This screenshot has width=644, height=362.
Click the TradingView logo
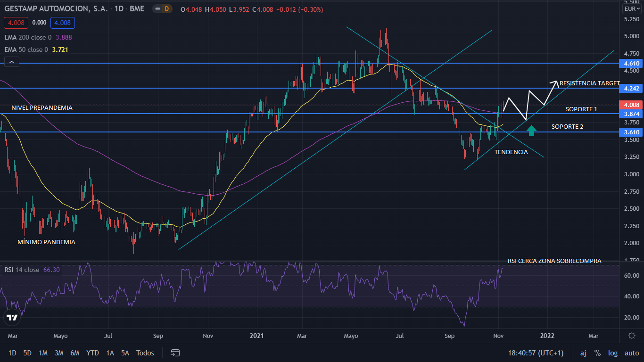[12, 318]
